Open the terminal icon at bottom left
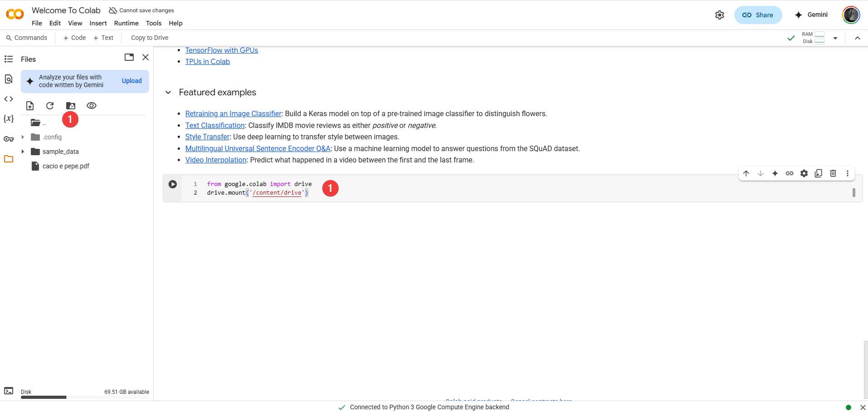Screen dimensions: 868x412 pos(9,391)
